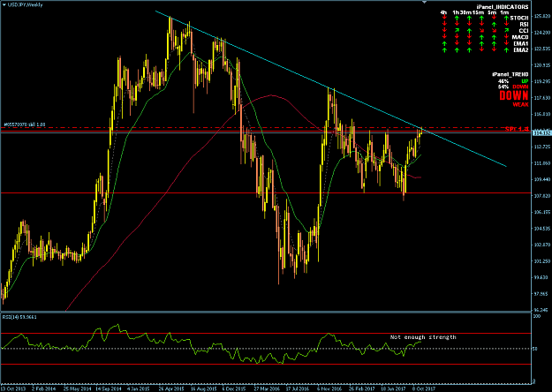Click the 101.250 price axis label

pos(542,261)
